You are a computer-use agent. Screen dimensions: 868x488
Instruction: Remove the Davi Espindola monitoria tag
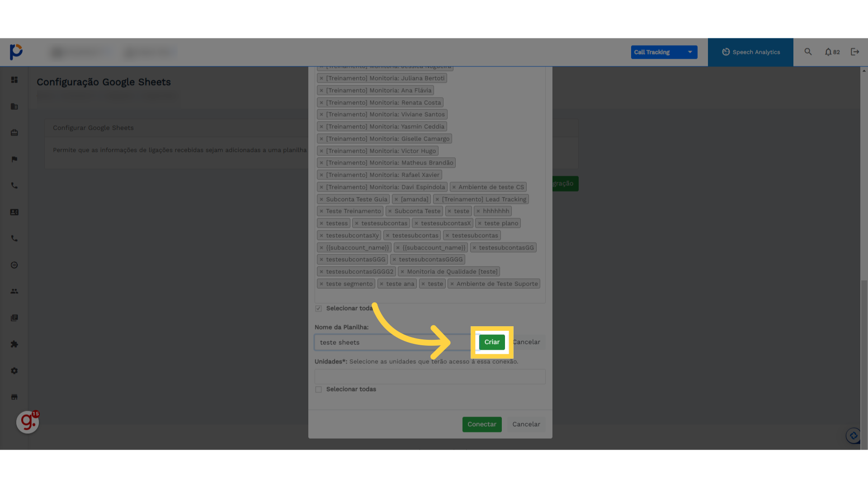click(321, 187)
